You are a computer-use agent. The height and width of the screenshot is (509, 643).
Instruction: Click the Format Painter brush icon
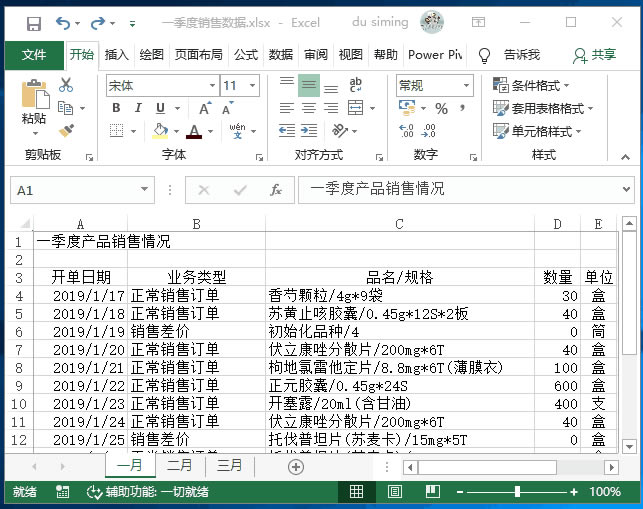pos(66,131)
